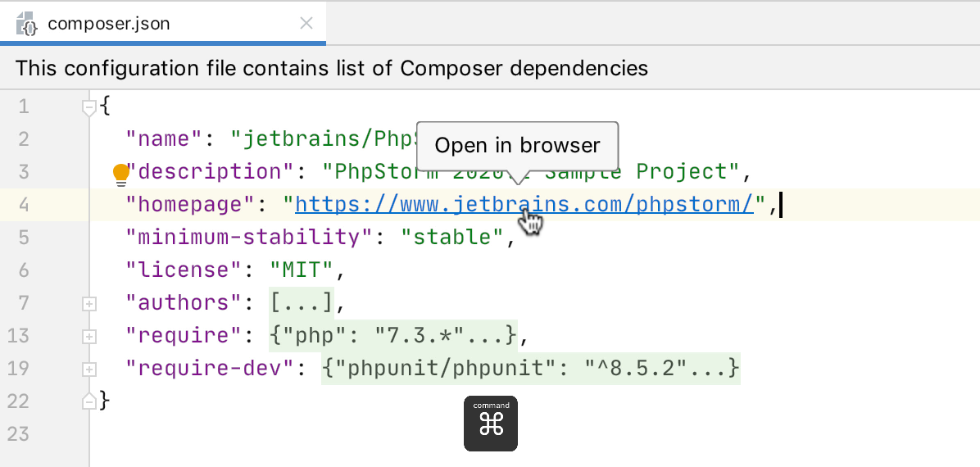
Task: Click the closing brace fold marker on line 22
Action: click(89, 401)
